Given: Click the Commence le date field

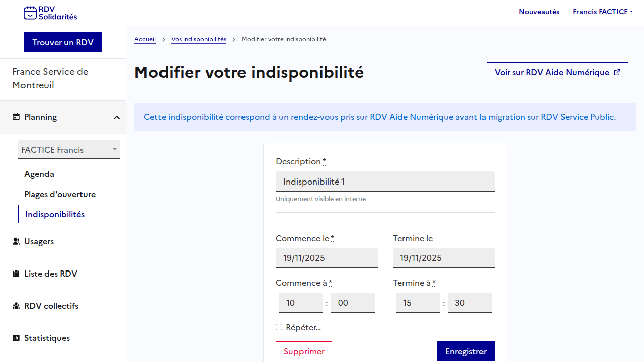Looking at the screenshot, I should (327, 258).
